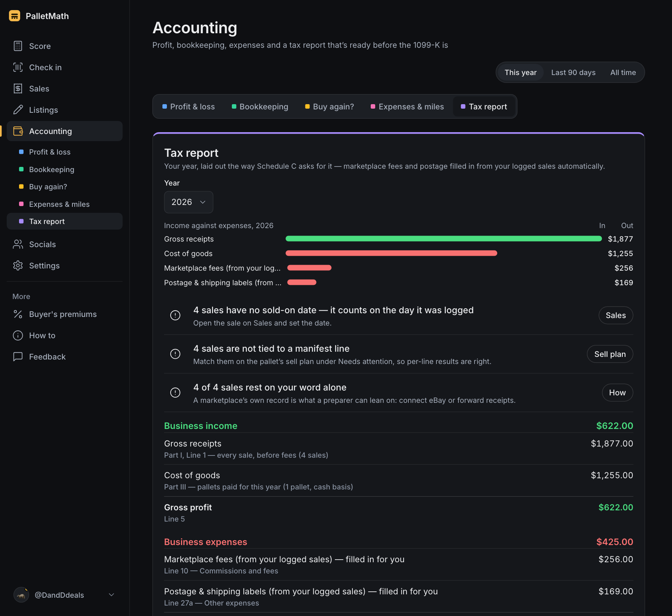Open Settings in the sidebar
This screenshot has height=616, width=672.
coord(65,265)
